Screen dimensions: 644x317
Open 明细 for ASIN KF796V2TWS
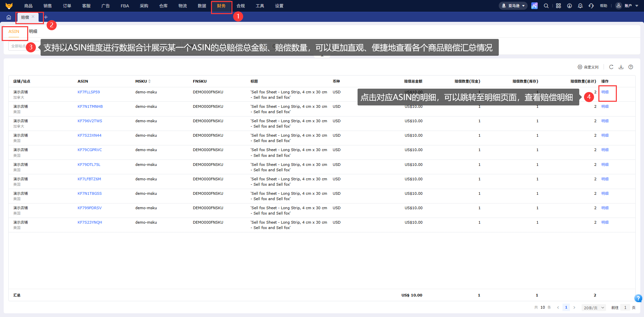point(605,121)
